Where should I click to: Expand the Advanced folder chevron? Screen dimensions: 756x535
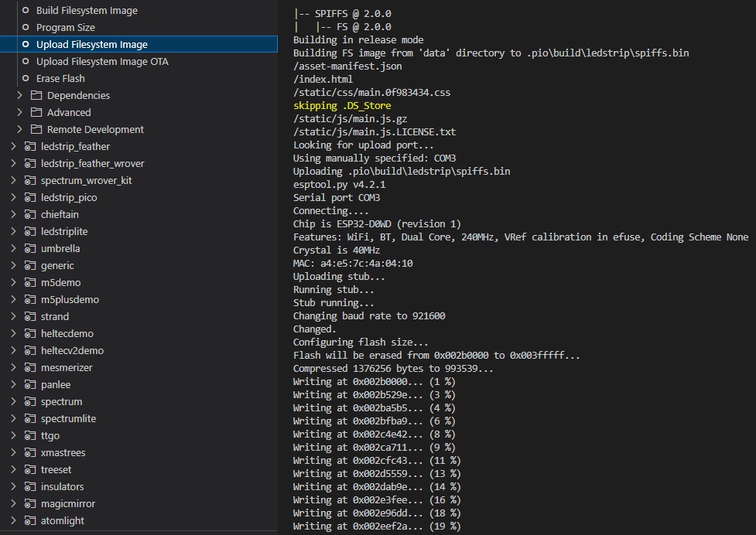coord(19,112)
